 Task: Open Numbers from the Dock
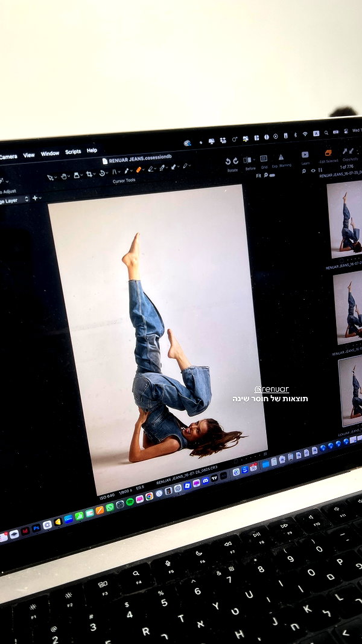pos(79,516)
